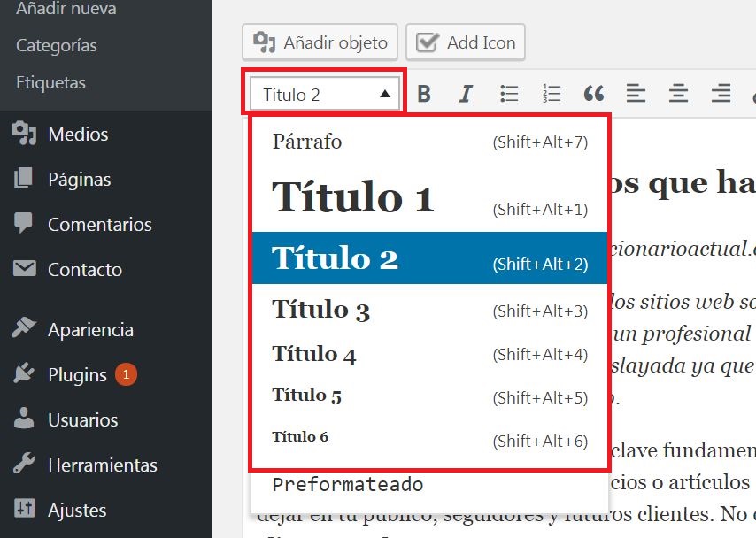Center align the text

click(x=678, y=94)
